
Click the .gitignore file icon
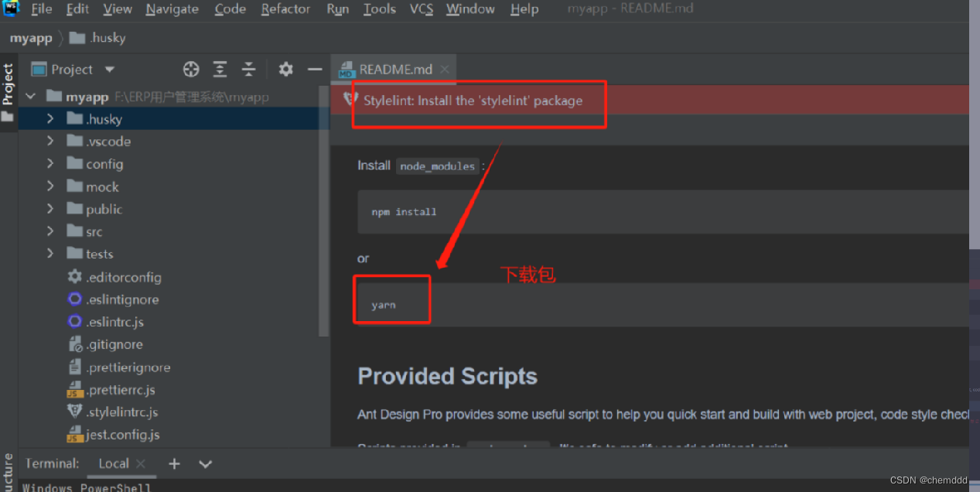74,344
